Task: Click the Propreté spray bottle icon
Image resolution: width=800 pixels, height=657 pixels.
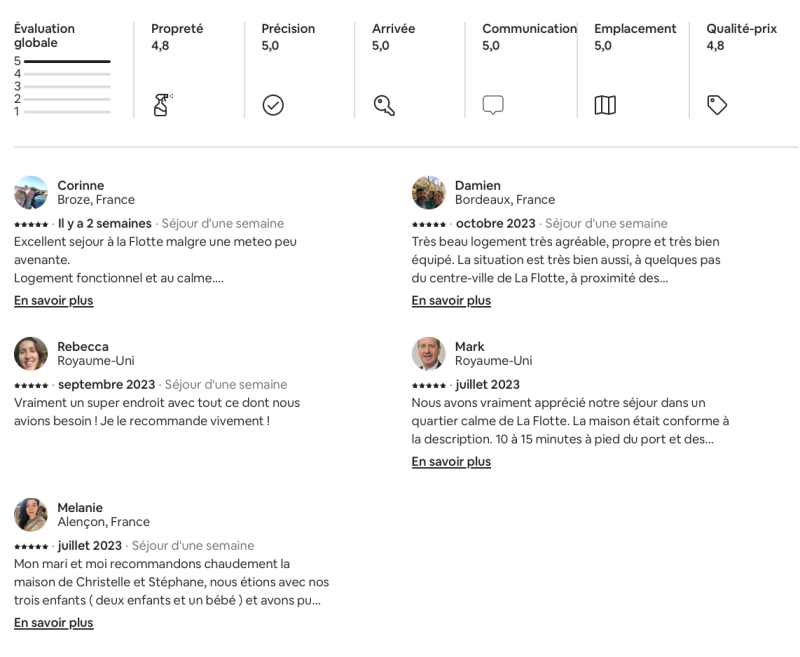Action: pyautogui.click(x=162, y=104)
